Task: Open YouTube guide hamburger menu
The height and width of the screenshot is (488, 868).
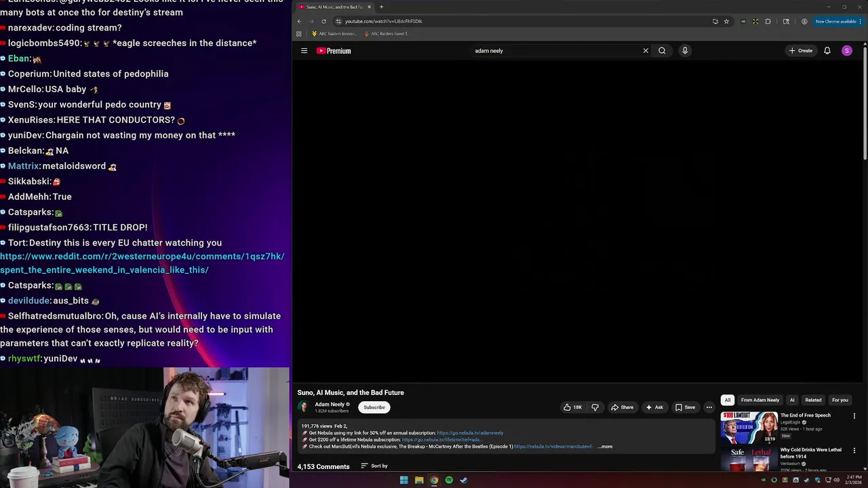Action: coord(304,51)
